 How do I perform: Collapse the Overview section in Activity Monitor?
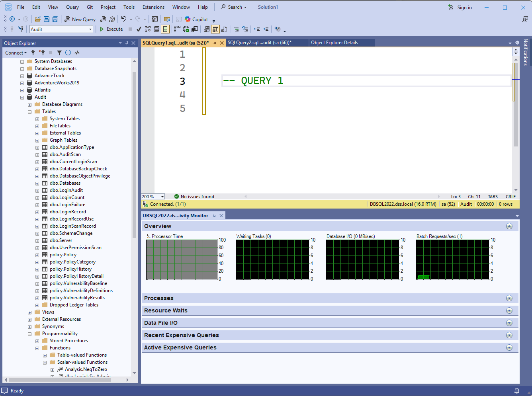509,226
